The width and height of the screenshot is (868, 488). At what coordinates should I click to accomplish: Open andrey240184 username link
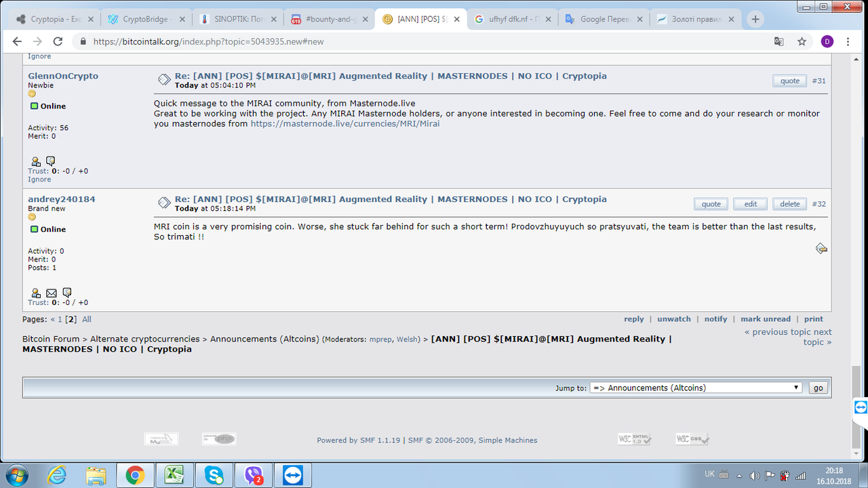62,199
